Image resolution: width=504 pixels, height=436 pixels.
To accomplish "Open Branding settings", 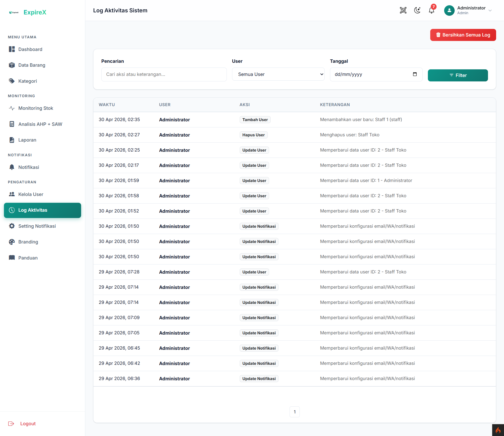I will click(43, 242).
